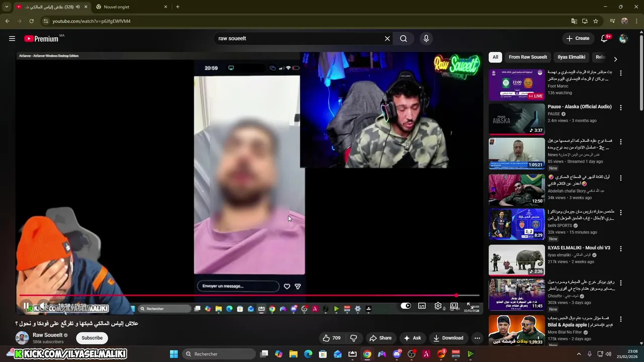The height and width of the screenshot is (362, 644).
Task: Open options for beIN SPORTS video
Action: [620, 213]
